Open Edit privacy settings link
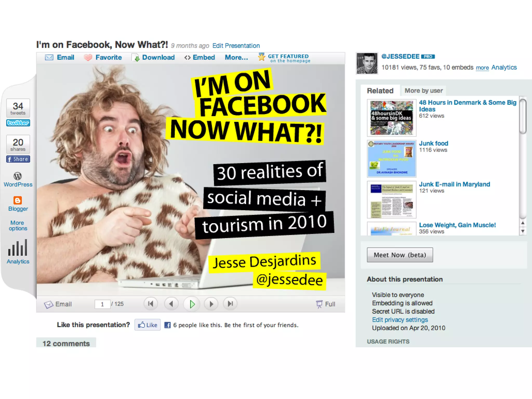Viewport: 532px width, 399px height. 400,320
